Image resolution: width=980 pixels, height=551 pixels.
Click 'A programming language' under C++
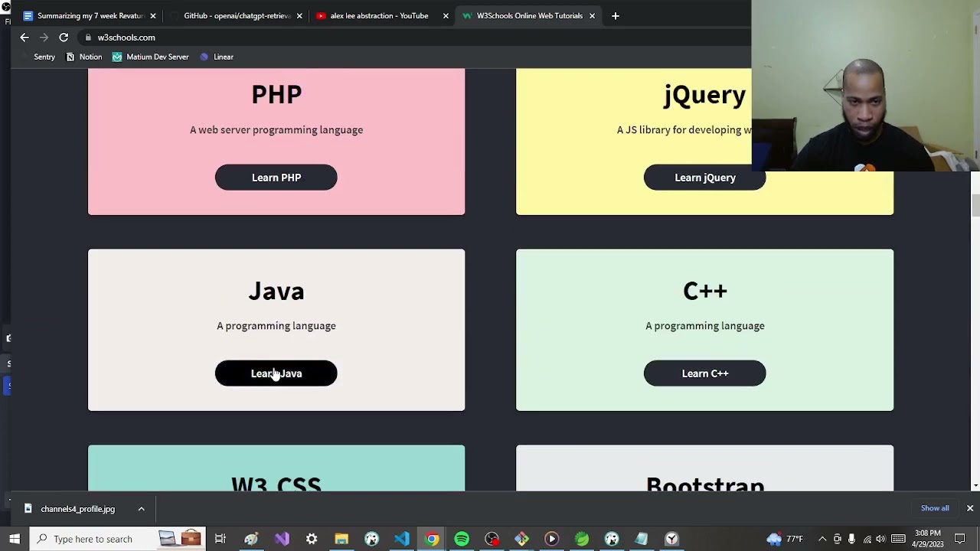click(x=705, y=326)
